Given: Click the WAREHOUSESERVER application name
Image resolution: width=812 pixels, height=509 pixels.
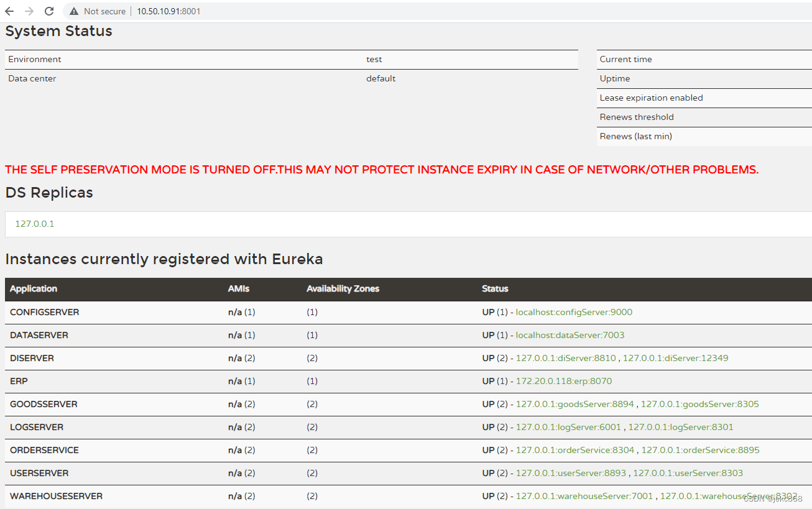Looking at the screenshot, I should 57,496.
